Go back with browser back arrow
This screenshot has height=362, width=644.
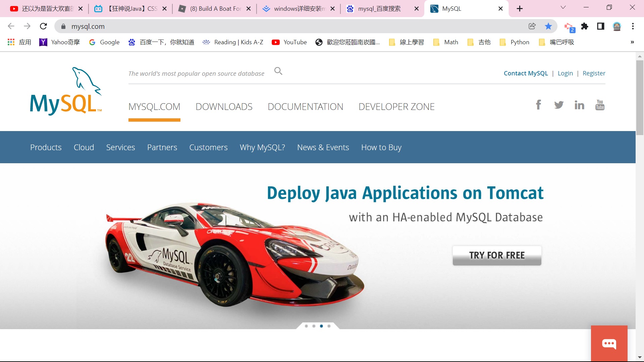coord(11,26)
